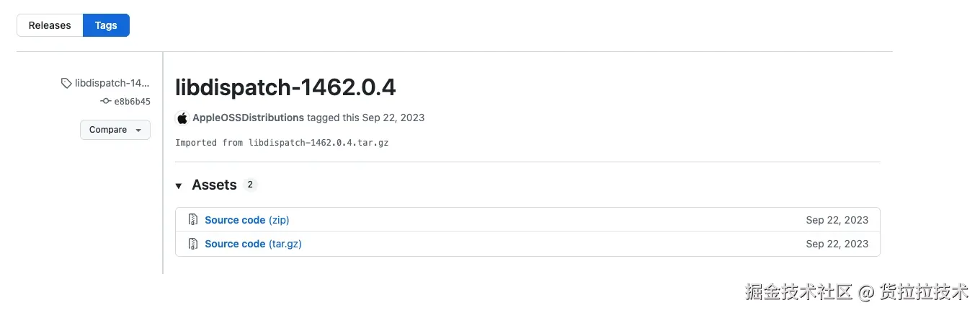The width and height of the screenshot is (980, 313).
Task: Switch to the Releases tab
Action: click(x=50, y=25)
